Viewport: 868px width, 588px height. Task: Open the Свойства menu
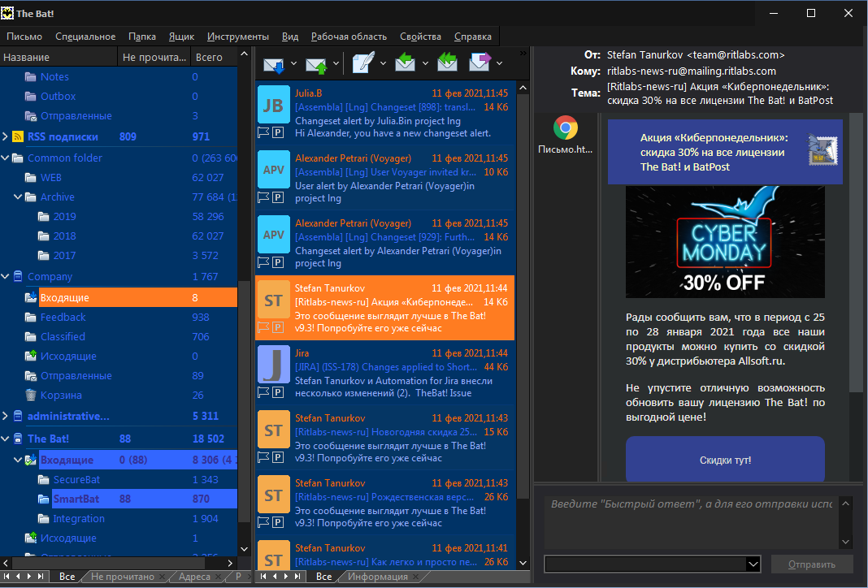(421, 37)
